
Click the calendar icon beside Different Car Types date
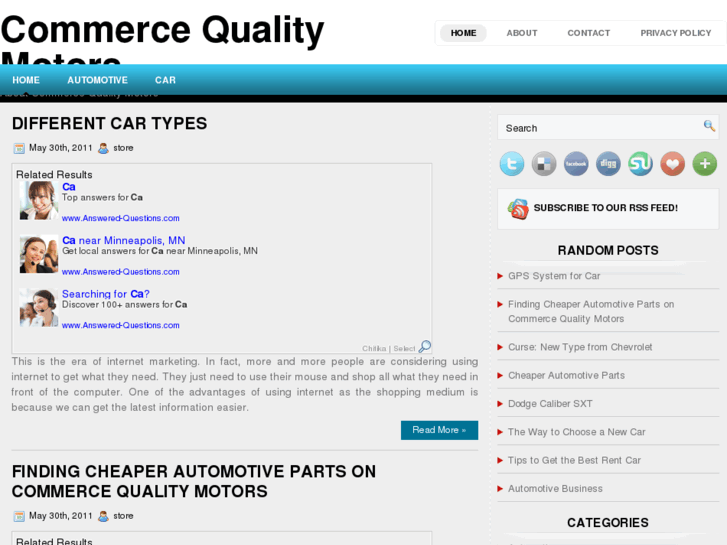pos(19,148)
